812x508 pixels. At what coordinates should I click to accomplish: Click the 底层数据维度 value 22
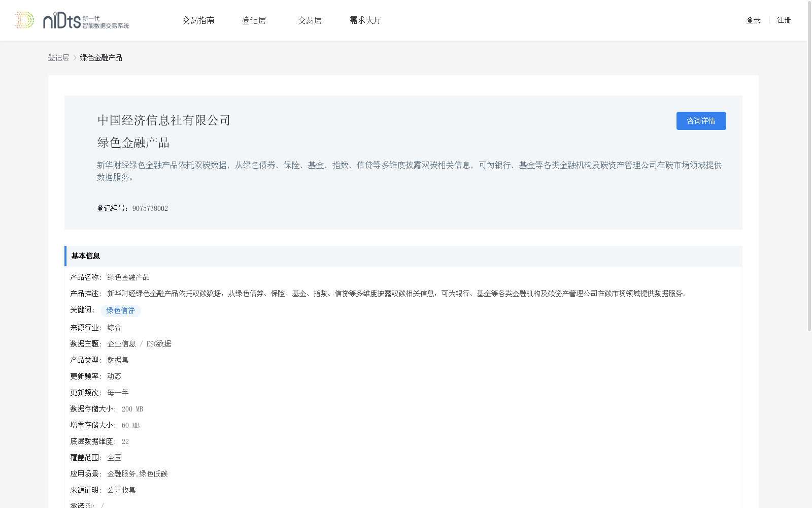(x=125, y=441)
